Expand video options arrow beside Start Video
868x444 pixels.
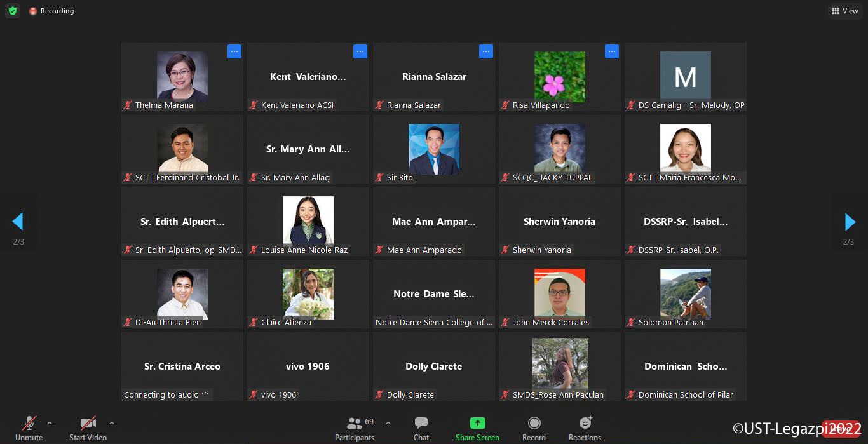coord(112,423)
